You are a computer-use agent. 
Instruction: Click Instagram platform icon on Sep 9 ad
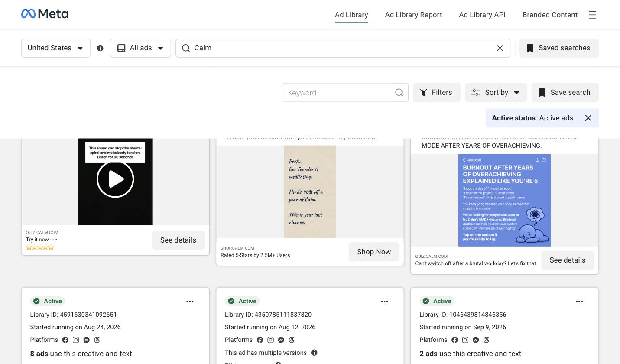coord(465,340)
